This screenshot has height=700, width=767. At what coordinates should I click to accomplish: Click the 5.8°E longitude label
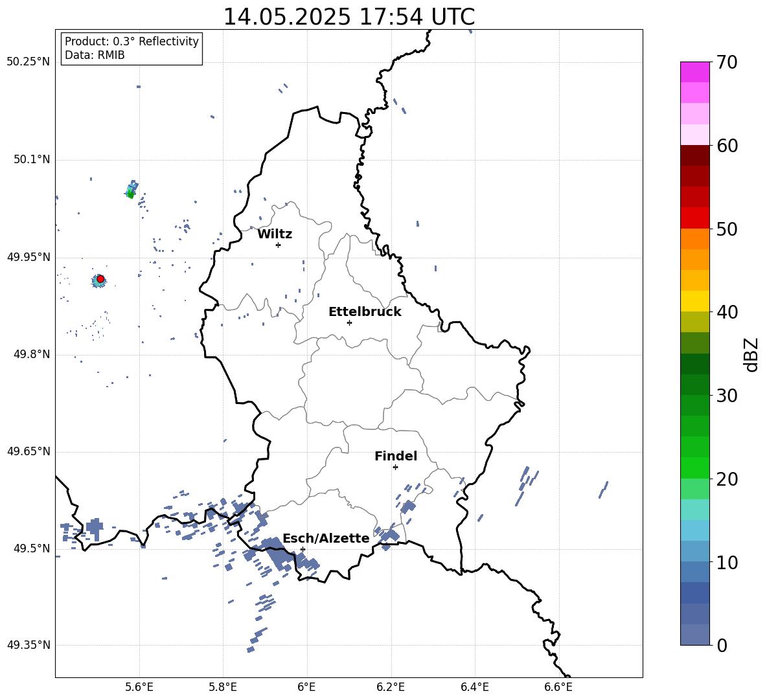(223, 687)
